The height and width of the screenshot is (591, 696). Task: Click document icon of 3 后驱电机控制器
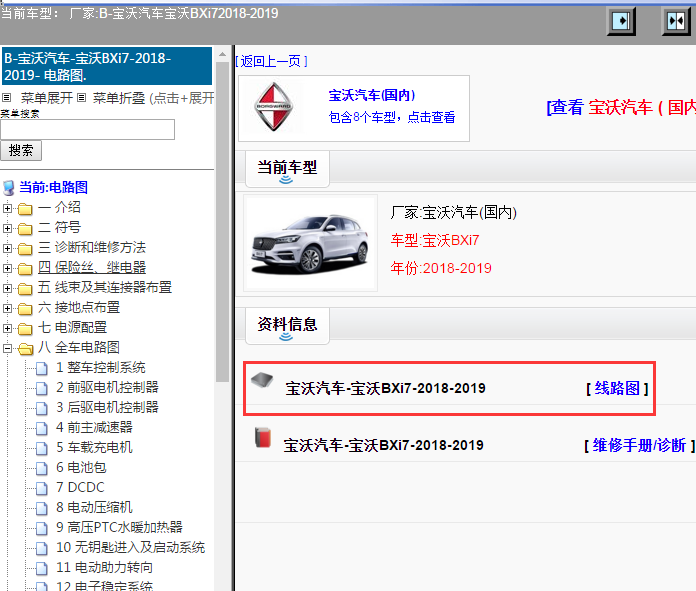tap(42, 409)
